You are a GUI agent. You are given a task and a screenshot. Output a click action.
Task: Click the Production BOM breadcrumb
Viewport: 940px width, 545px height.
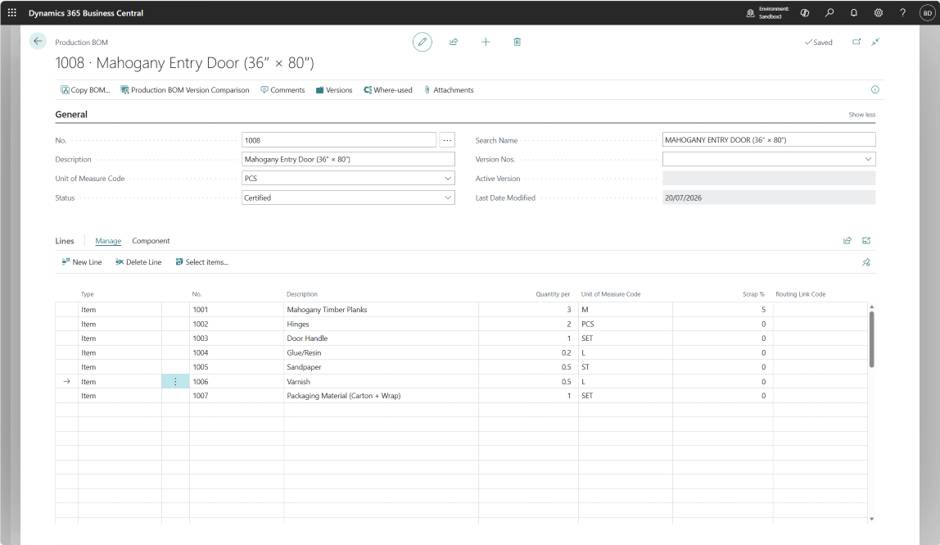click(x=82, y=43)
